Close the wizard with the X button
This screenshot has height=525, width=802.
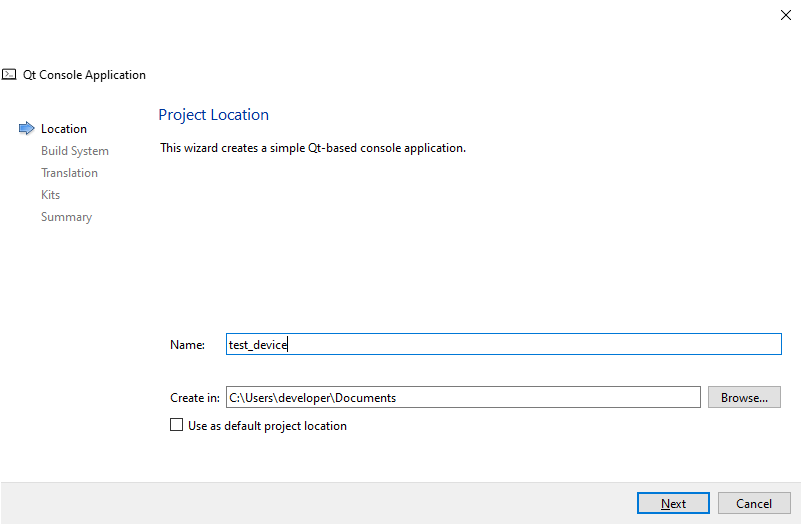[x=786, y=15]
